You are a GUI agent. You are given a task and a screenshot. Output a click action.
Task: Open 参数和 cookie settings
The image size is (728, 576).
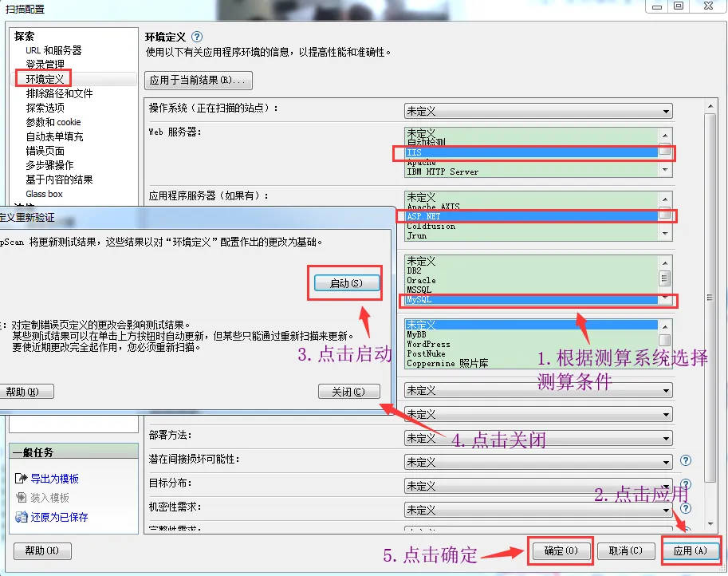pos(53,122)
